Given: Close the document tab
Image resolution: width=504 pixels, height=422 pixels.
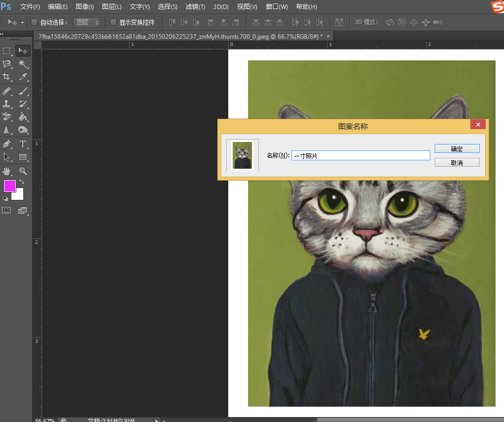Looking at the screenshot, I should pos(328,36).
